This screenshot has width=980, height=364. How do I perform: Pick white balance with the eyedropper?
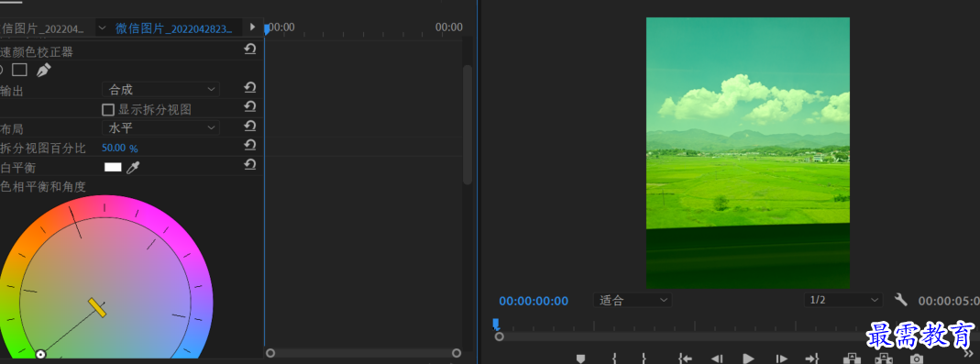point(133,167)
